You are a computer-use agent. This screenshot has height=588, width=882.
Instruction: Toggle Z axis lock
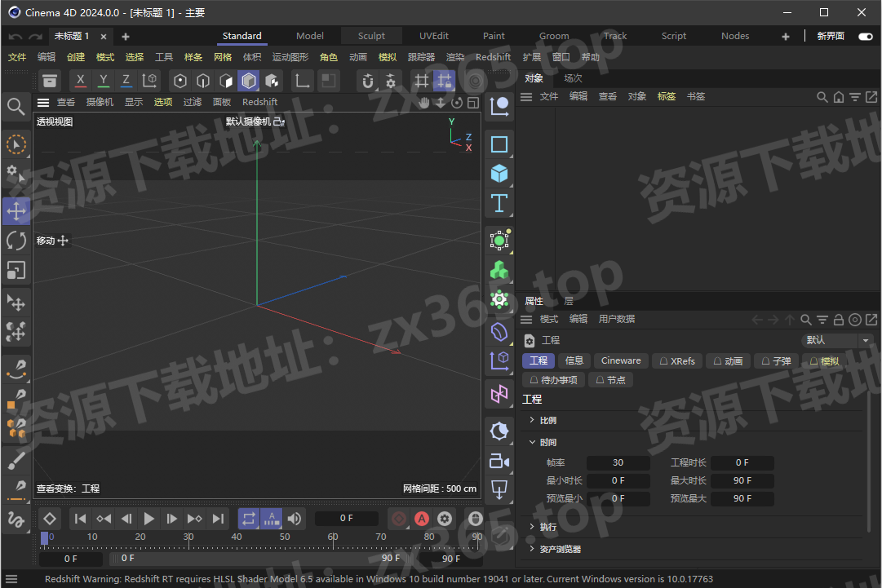pos(126,81)
